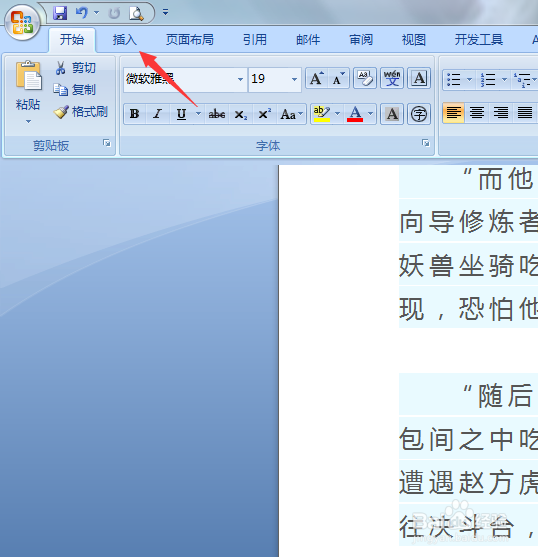Viewport: 538px width, 557px height.
Task: Click the line starting 妖兽坐骑
Action: coord(468,265)
